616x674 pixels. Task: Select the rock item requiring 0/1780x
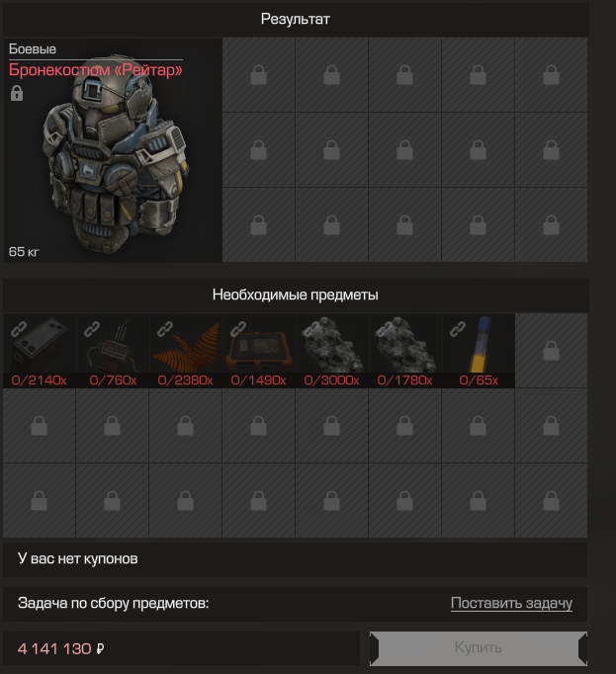coord(405,350)
